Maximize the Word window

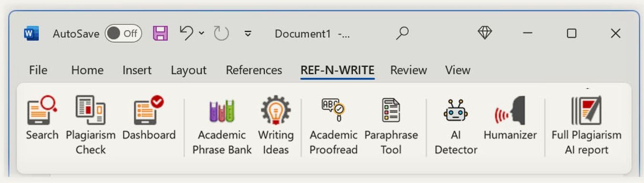pos(571,33)
